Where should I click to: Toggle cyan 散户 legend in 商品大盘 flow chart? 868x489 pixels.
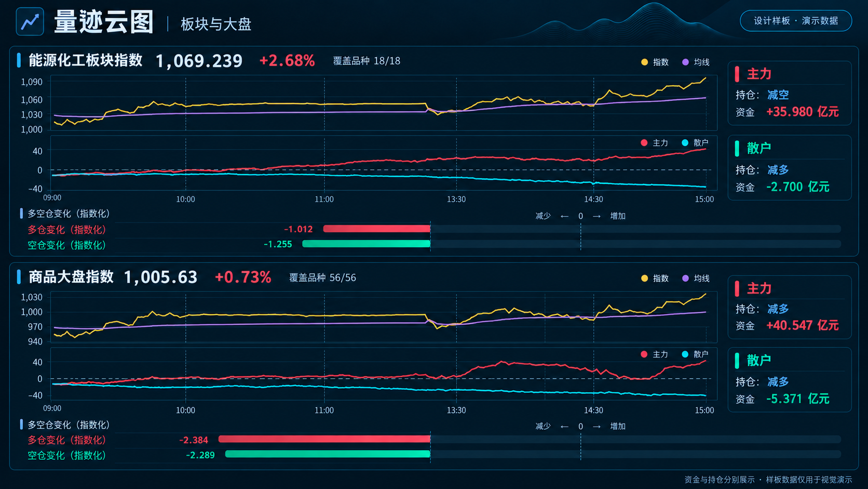pyautogui.click(x=695, y=354)
